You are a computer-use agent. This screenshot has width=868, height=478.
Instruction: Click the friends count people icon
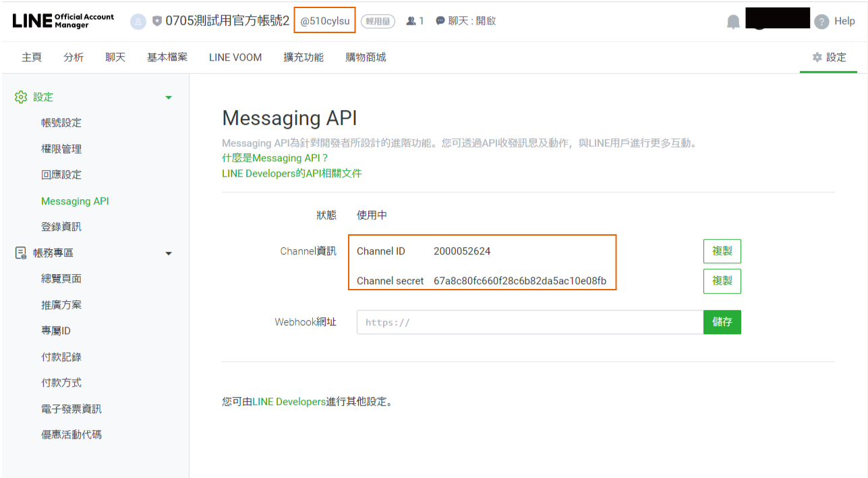(411, 21)
